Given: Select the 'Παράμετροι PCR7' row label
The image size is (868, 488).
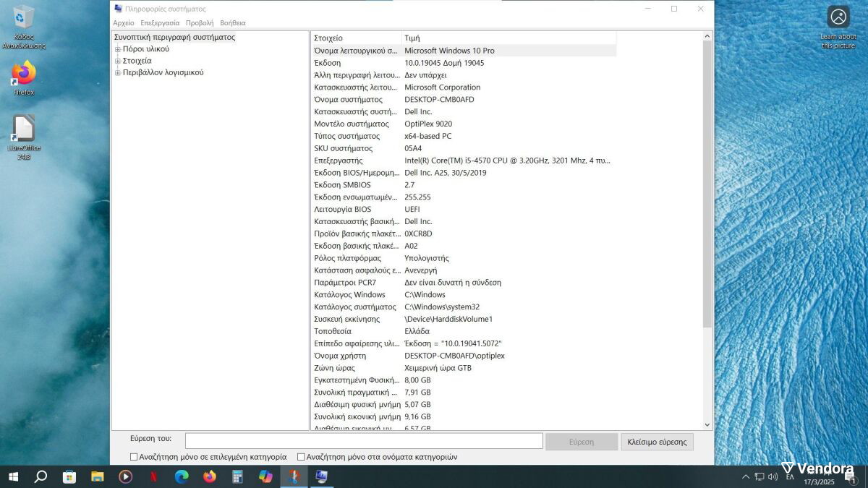Looking at the screenshot, I should [345, 283].
